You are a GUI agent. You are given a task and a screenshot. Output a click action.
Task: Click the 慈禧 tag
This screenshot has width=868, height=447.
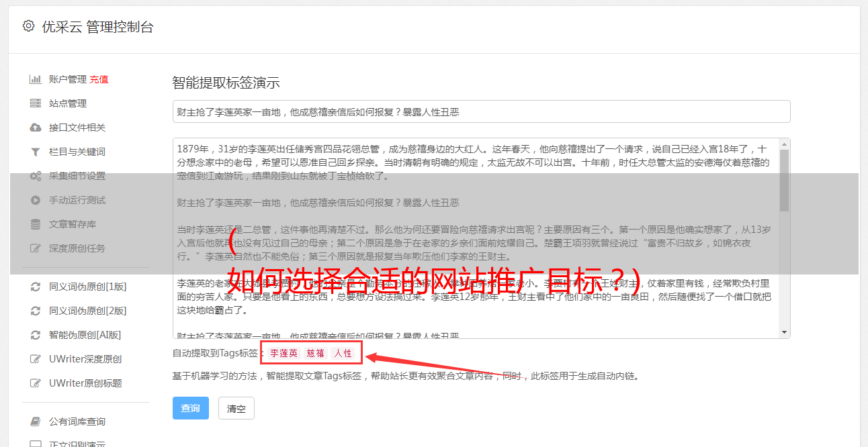[x=316, y=353]
